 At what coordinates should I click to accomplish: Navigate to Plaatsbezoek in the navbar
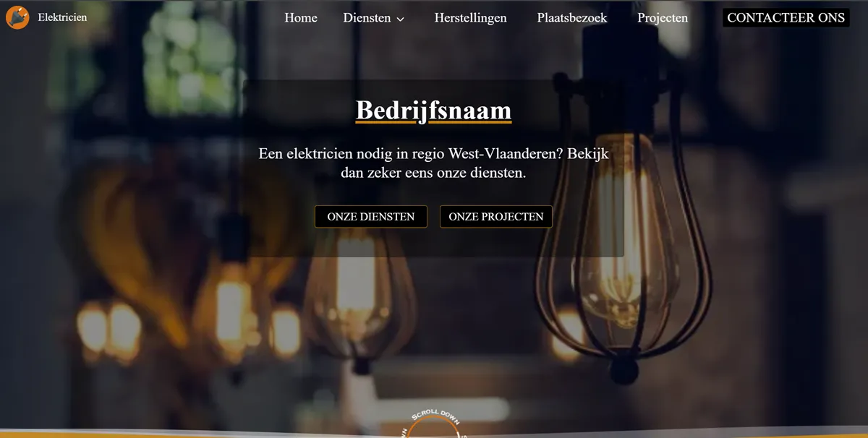tap(572, 18)
